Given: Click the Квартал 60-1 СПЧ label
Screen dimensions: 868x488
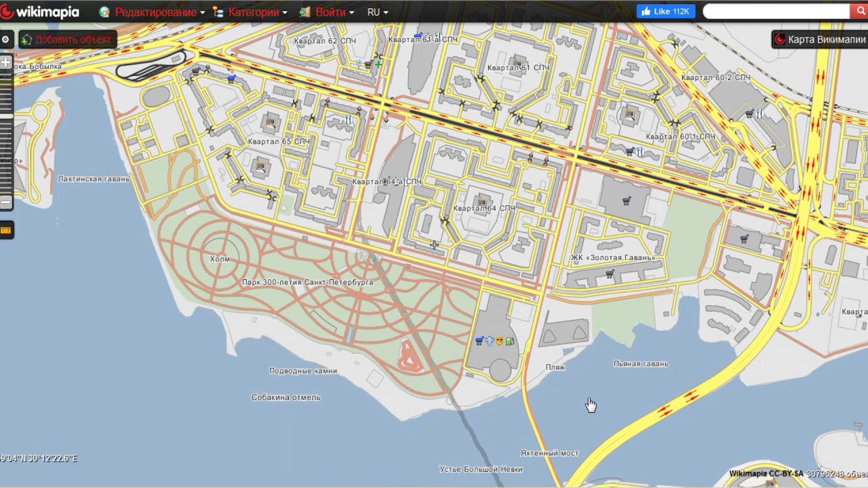Looking at the screenshot, I should pyautogui.click(x=681, y=137).
